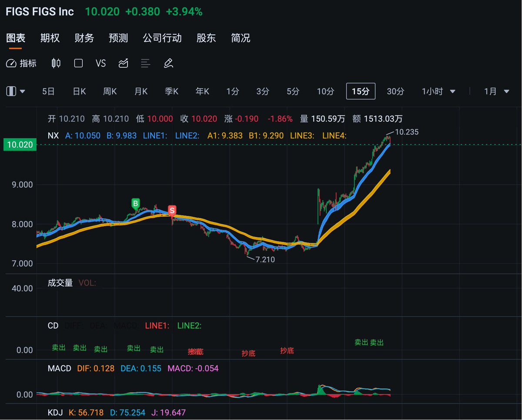The width and height of the screenshot is (522, 420).
Task: Select the 1分 interval
Action: click(233, 91)
